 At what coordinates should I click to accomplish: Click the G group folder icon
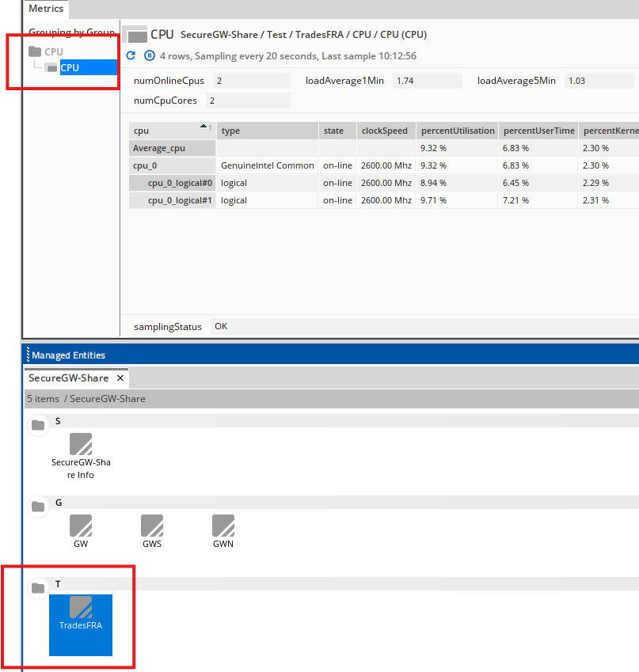click(x=37, y=507)
